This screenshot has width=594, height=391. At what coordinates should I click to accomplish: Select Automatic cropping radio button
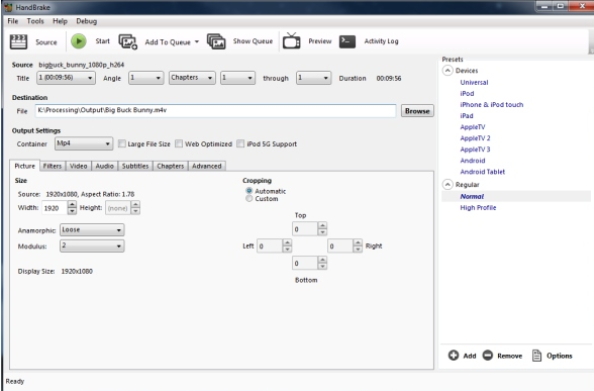coord(249,191)
